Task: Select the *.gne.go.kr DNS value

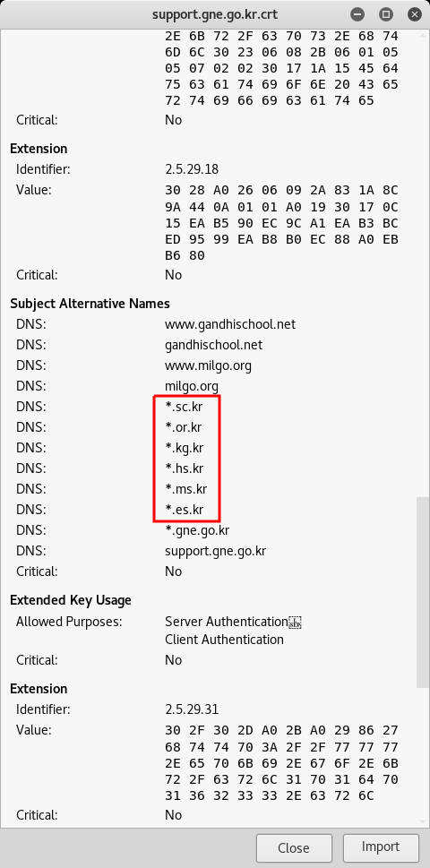Action: 197,530
